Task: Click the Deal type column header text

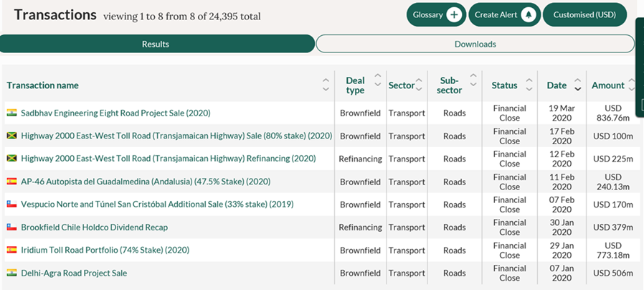Action: pos(355,85)
